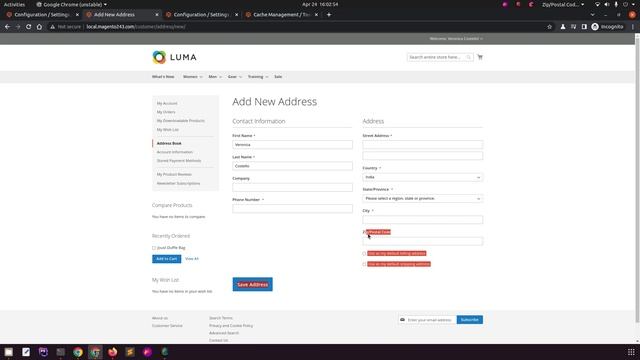Screen dimensions: 640x360
Task: Click the browser address bar URL
Action: [136, 27]
